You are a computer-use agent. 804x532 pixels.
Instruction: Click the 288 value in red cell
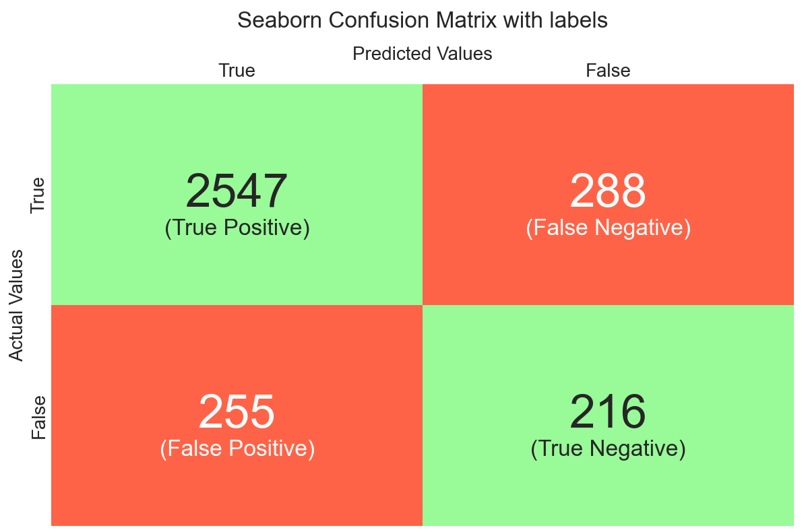tap(608, 191)
